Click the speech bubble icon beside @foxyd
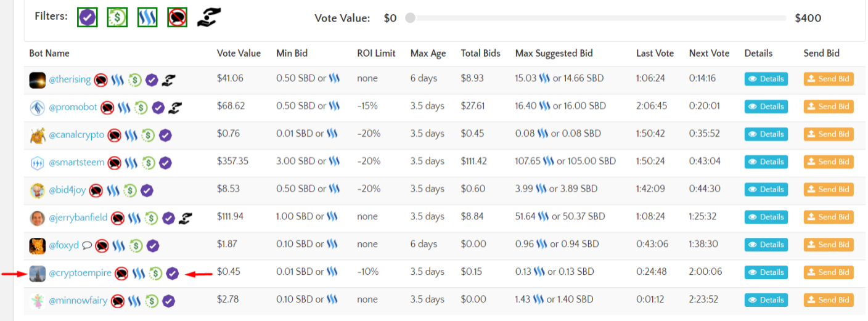The height and width of the screenshot is (321, 868). click(87, 245)
